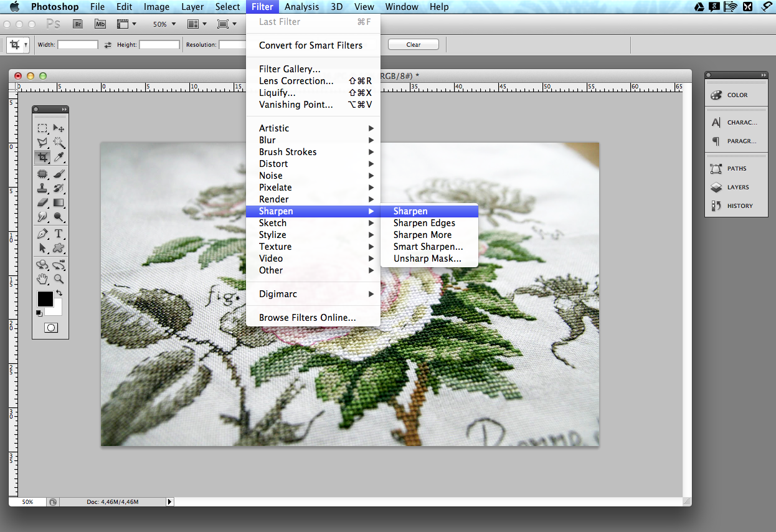
Task: Launch Mini Bridge with the Mb icon
Action: 100,24
